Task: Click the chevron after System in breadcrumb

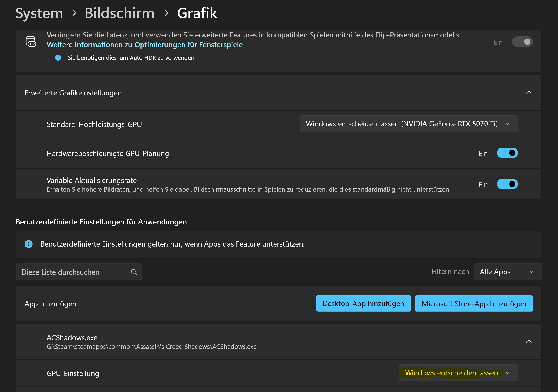Action: pyautogui.click(x=74, y=13)
